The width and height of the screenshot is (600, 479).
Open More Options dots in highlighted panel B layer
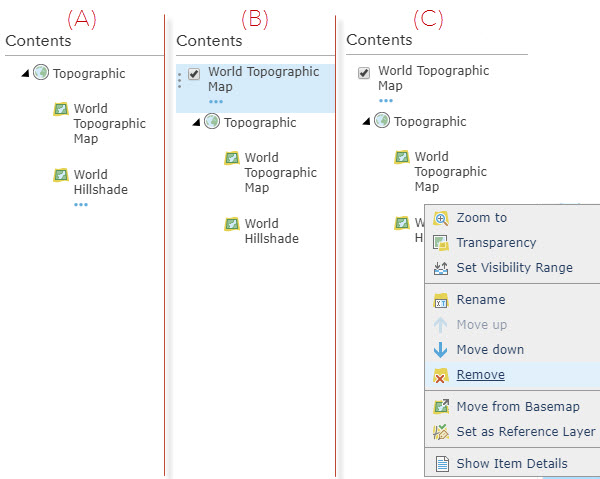pyautogui.click(x=216, y=102)
